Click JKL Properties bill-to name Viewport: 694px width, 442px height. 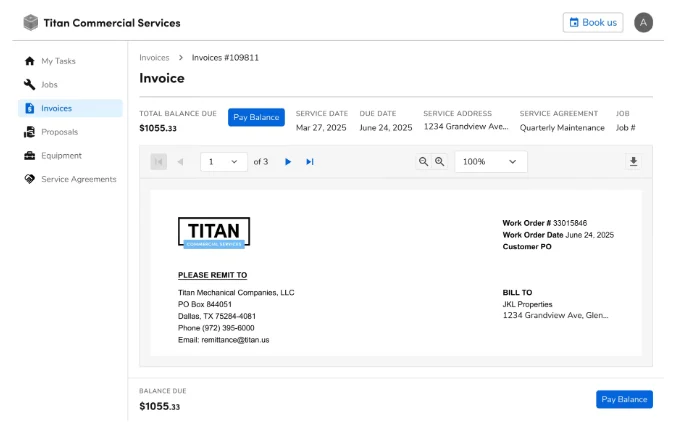pos(527,304)
